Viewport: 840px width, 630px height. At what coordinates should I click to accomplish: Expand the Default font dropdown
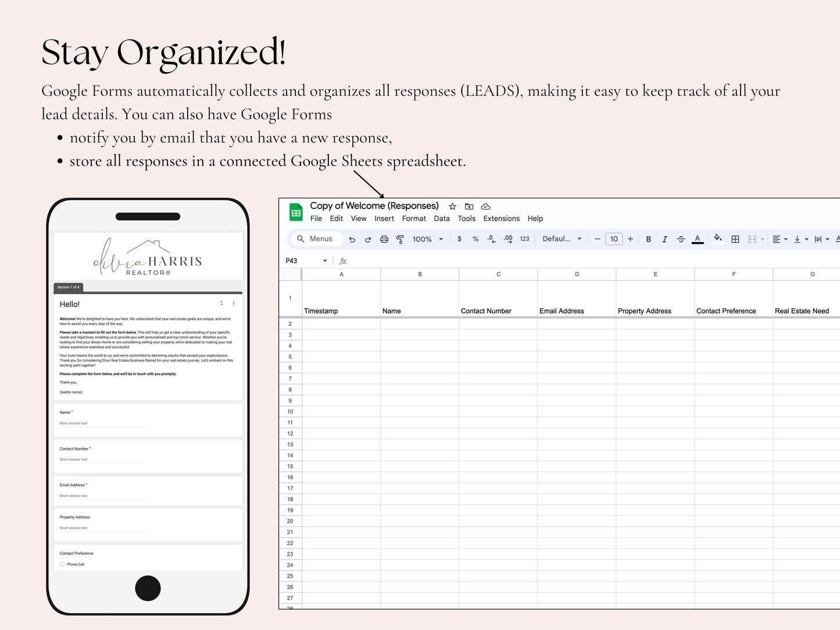tap(562, 239)
